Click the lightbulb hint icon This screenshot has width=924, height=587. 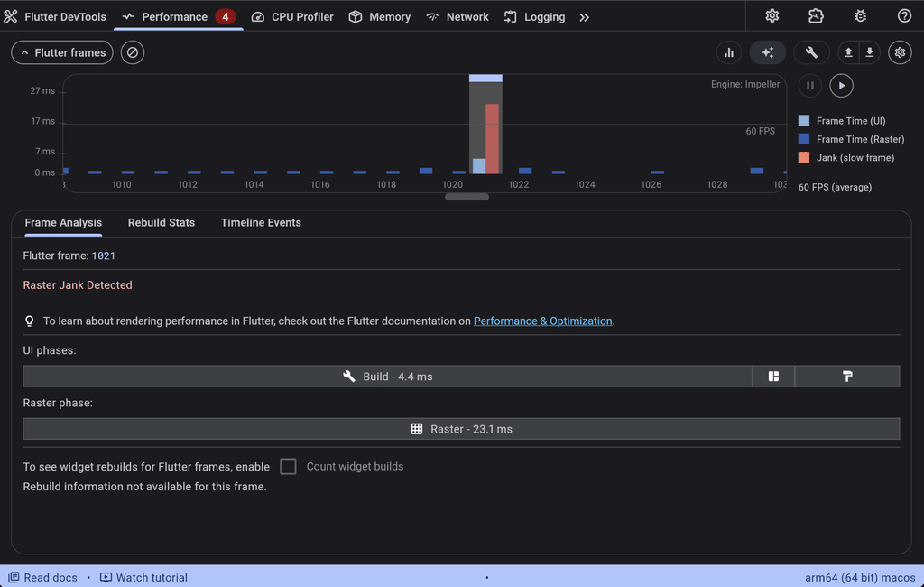click(x=30, y=321)
